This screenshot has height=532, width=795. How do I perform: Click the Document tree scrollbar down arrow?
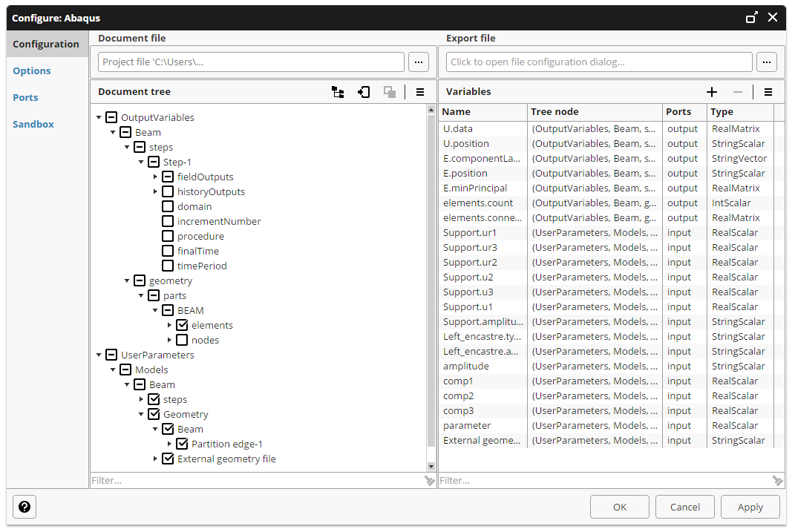click(x=431, y=467)
